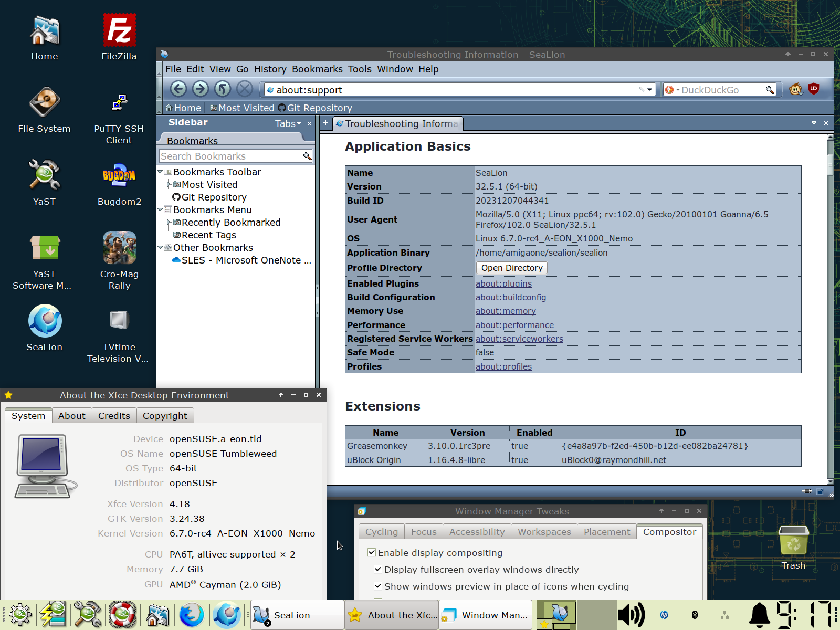
Task: Open the lifebuoy help launcher in panel
Action: 122,614
